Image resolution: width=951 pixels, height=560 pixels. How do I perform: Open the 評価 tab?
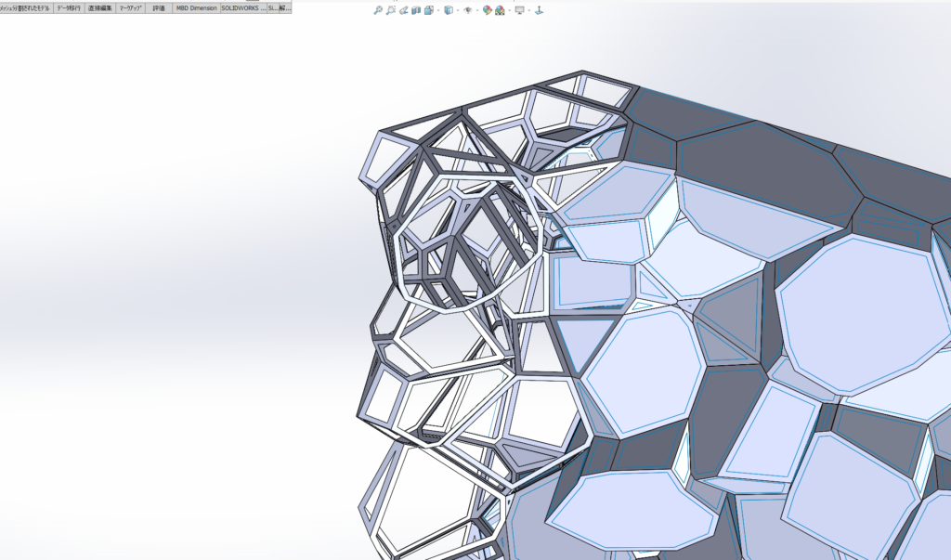pyautogui.click(x=160, y=7)
